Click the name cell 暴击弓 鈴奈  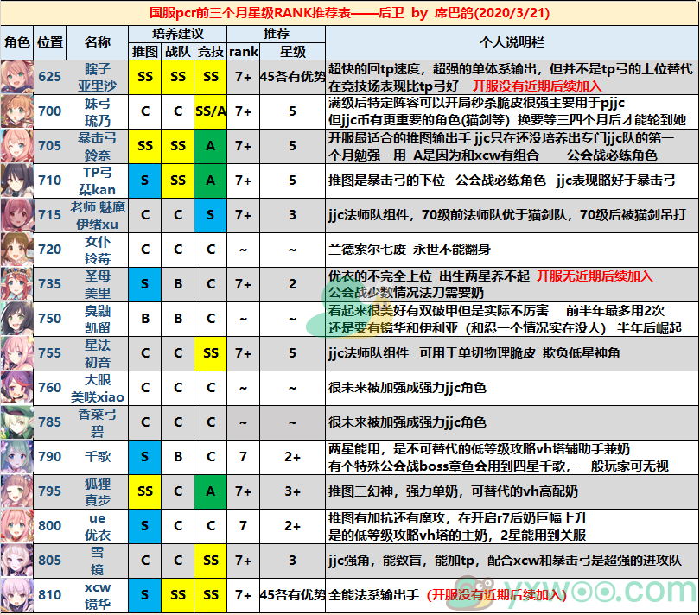[x=98, y=146]
